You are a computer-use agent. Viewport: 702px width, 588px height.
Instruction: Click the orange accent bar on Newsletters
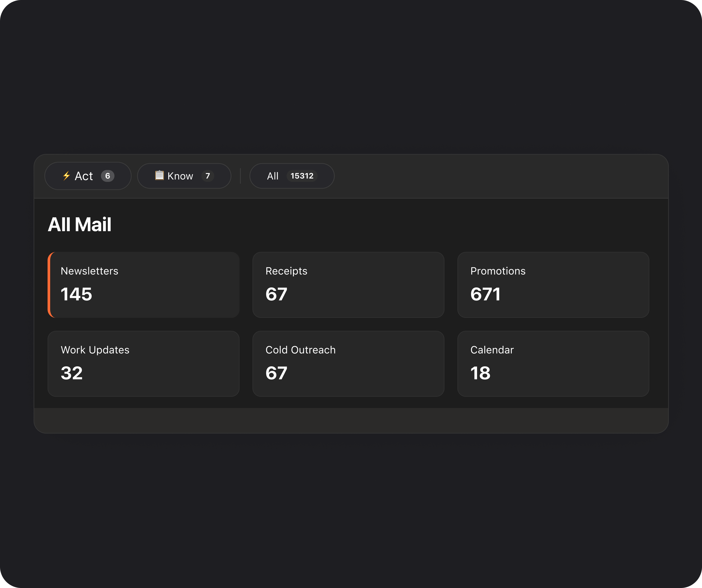(x=50, y=285)
